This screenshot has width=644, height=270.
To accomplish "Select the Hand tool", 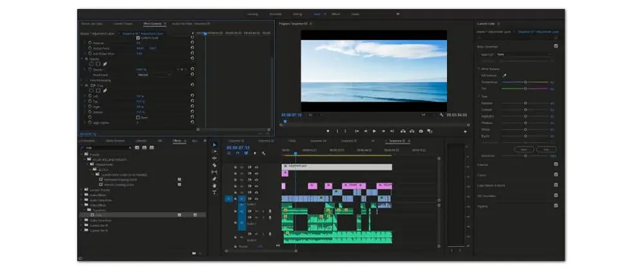I will pos(214,186).
